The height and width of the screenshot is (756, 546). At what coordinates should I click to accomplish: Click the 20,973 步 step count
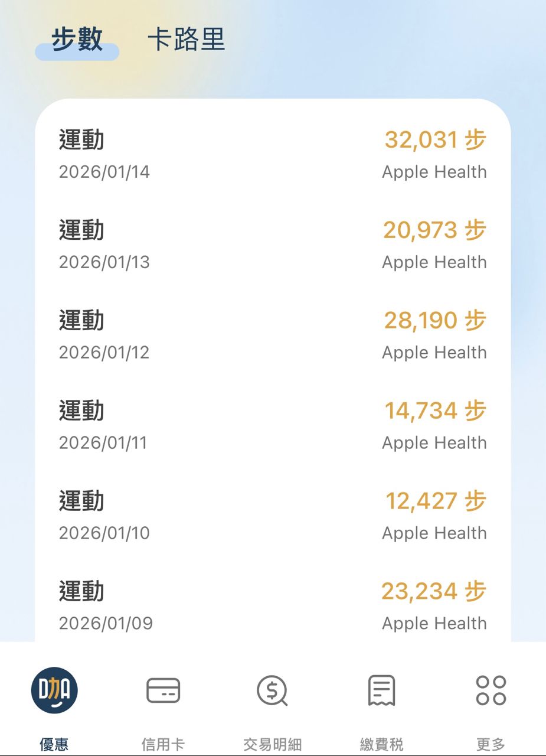[x=434, y=230]
